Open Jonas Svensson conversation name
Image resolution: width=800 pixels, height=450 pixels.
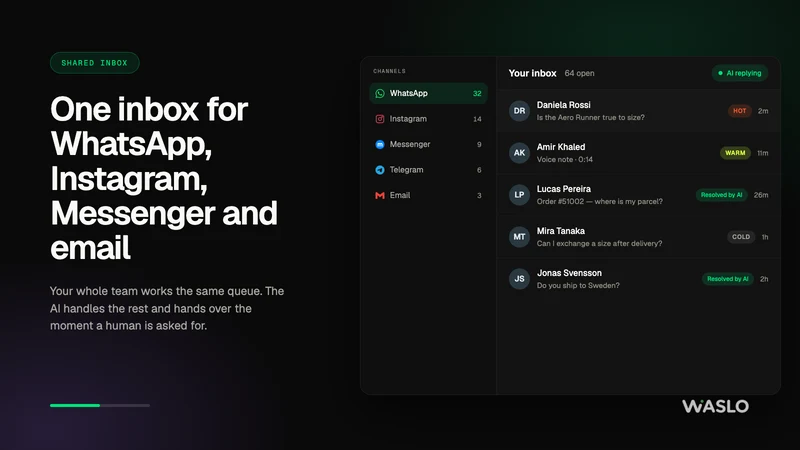[569, 273]
